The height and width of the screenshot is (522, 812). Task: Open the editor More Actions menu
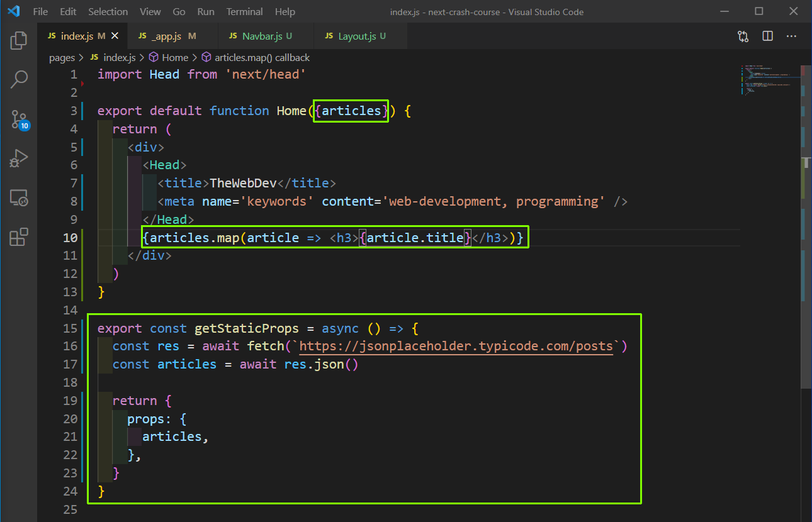tap(791, 36)
